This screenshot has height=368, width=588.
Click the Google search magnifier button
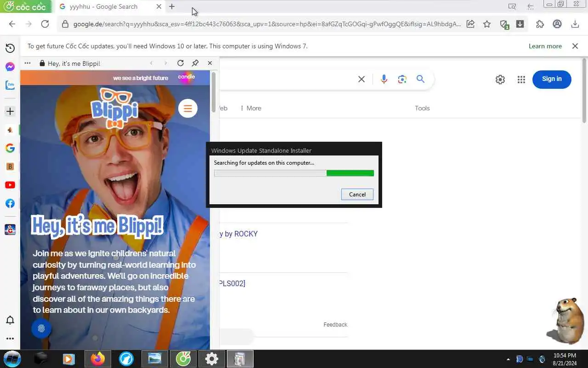[420, 79]
